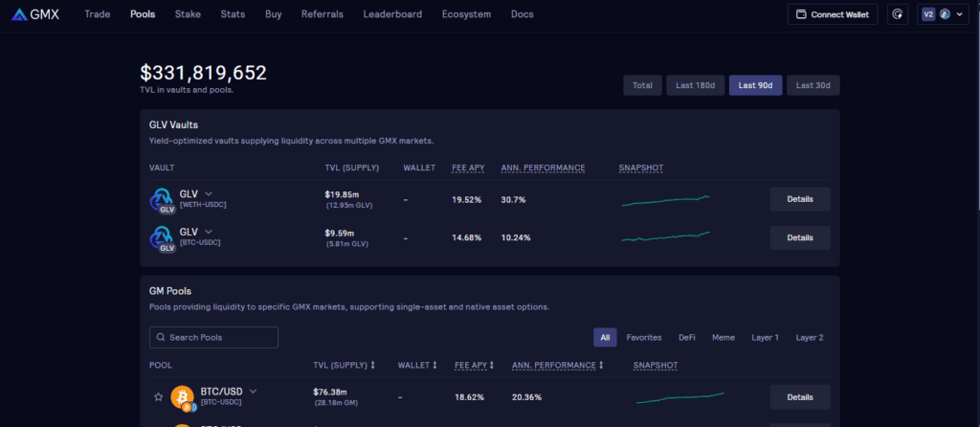980x427 pixels.
Task: Sort pools by Fee APY arrows
Action: pyautogui.click(x=492, y=365)
